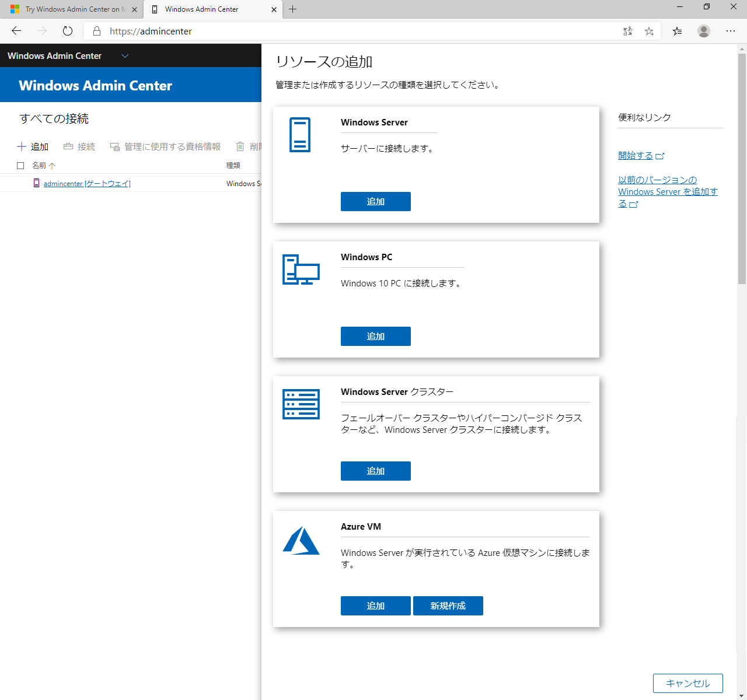Click the Windows PC icon

pyautogui.click(x=301, y=269)
